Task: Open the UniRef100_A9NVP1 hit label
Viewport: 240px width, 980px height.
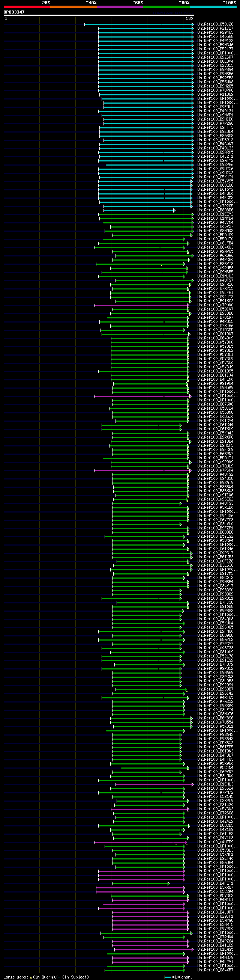Action: pos(215,115)
